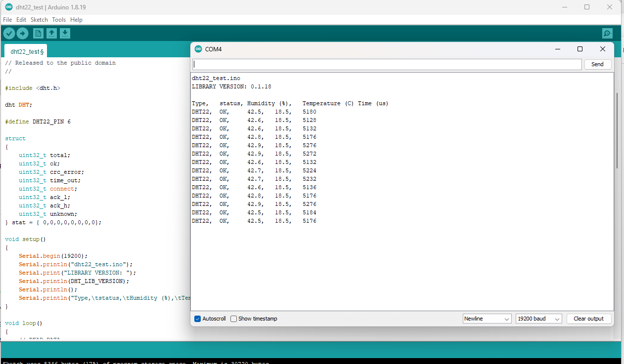Disable the Autoscroll checkbox
Image resolution: width=624 pixels, height=364 pixels.
click(x=198, y=319)
